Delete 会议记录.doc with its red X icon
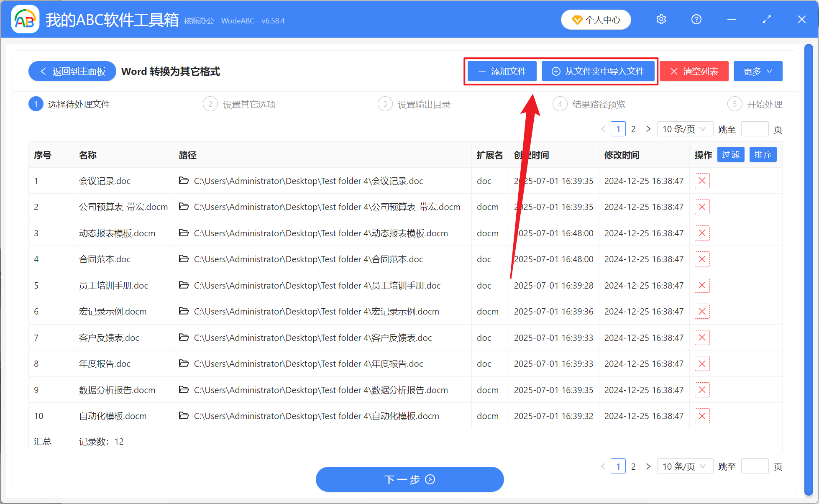This screenshot has height=504, width=819. click(x=702, y=181)
